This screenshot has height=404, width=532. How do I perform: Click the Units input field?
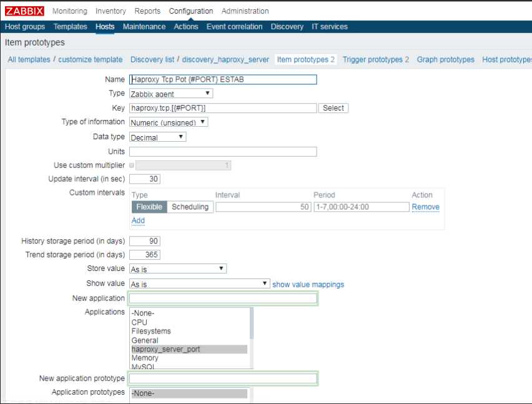coord(223,152)
